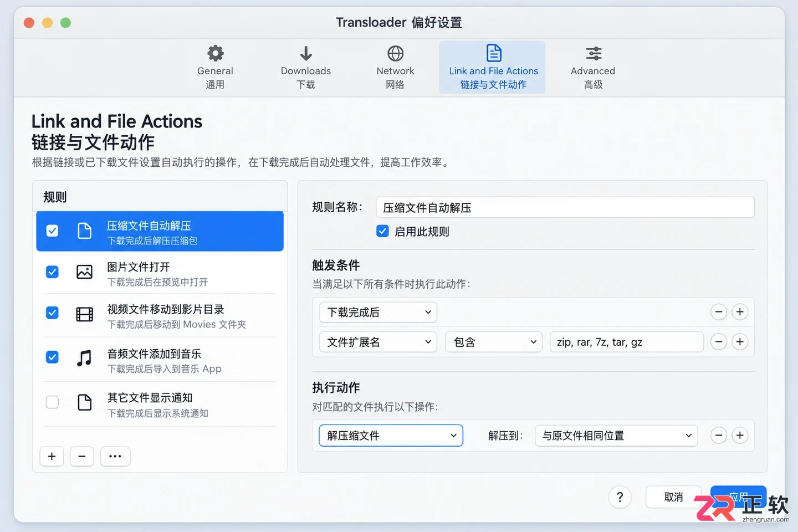This screenshot has height=532, width=798.
Task: Open the 下载完成后 trigger dropdown
Action: point(378,312)
